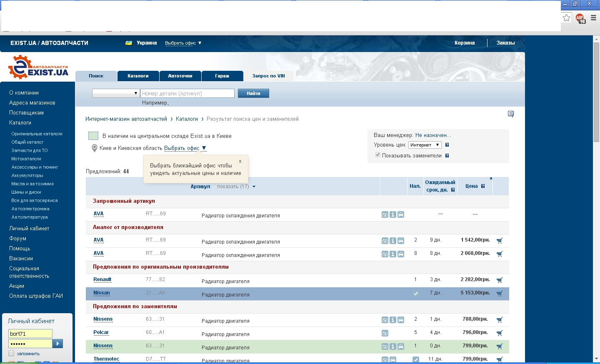Image resolution: width=600 pixels, height=364 pixels.
Task: Open dropdown left of the part number field
Action: coord(115,93)
